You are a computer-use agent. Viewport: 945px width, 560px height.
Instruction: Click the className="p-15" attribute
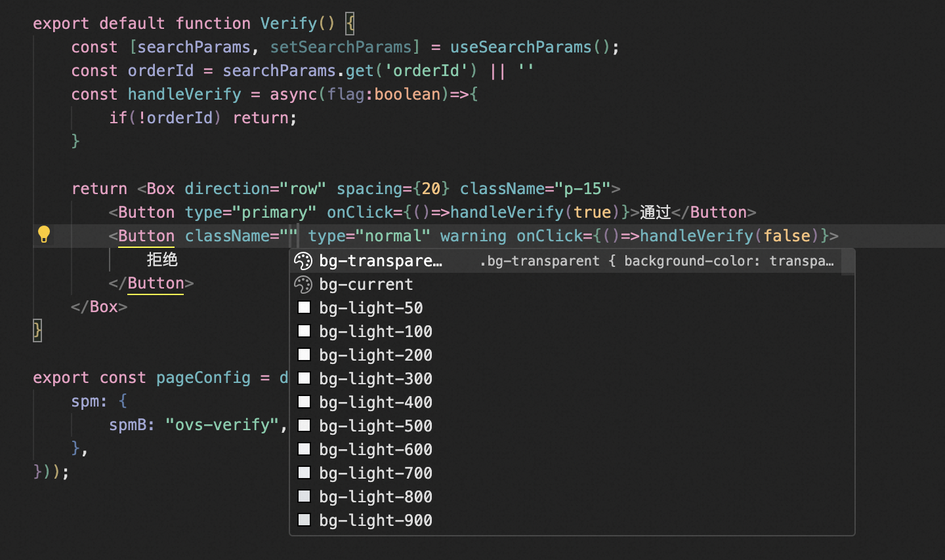(x=535, y=189)
